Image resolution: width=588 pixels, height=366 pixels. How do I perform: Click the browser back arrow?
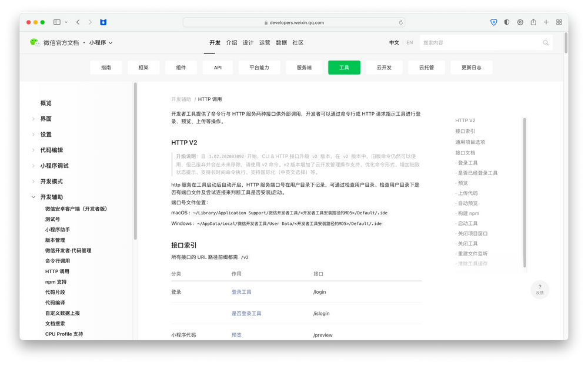[x=78, y=22]
